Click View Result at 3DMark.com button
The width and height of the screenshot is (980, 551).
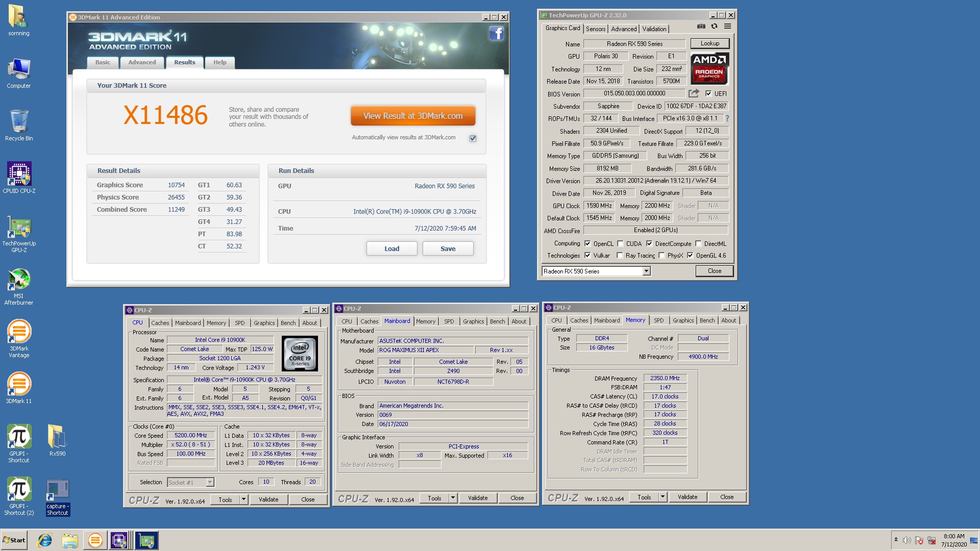(x=413, y=116)
